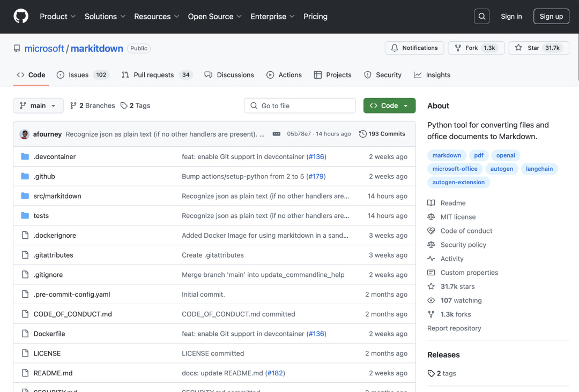Open the green Code dropdown button

[x=389, y=106]
